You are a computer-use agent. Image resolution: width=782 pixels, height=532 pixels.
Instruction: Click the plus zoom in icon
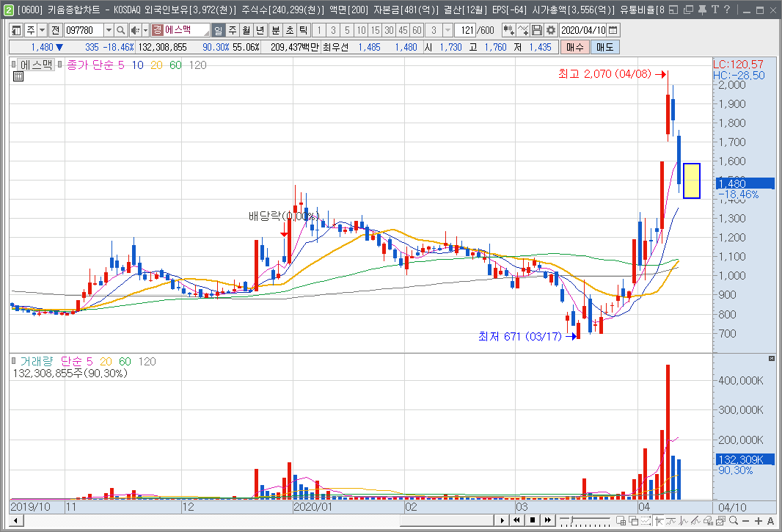[759, 520]
